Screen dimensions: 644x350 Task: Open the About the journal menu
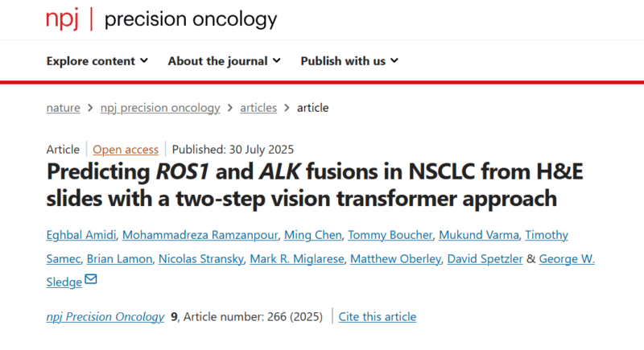tap(224, 60)
